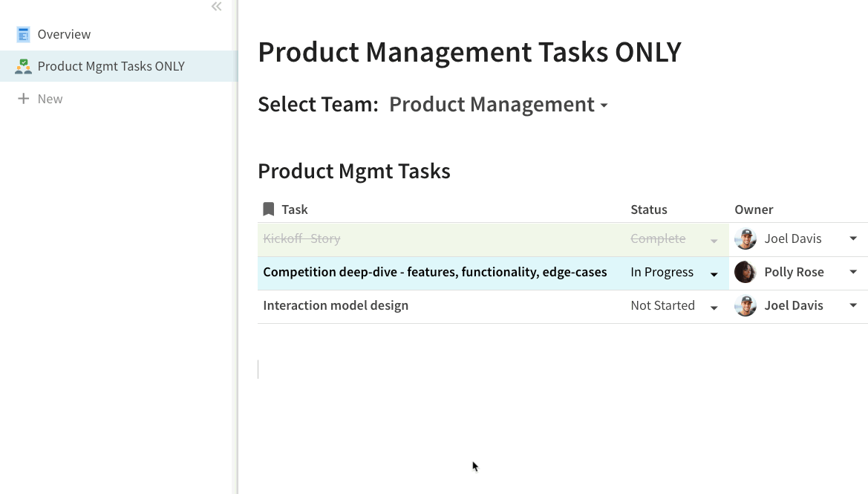Open Complete status dropdown arrow

click(714, 241)
